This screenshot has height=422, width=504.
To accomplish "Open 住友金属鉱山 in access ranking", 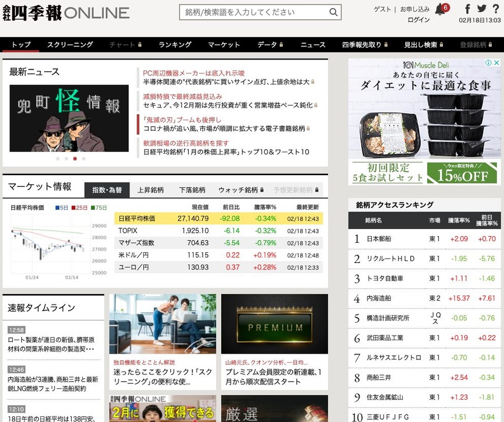I will (385, 397).
